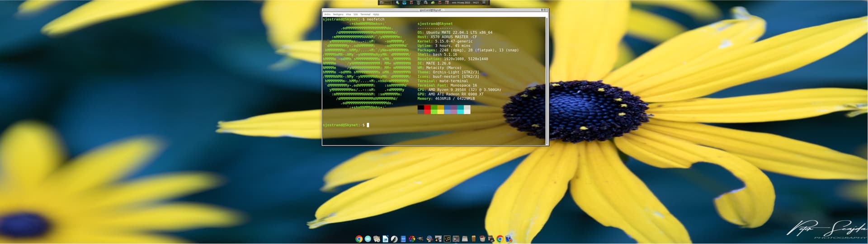Click the terminal window title bar
The width and height of the screenshot is (868, 244).
[x=430, y=9]
